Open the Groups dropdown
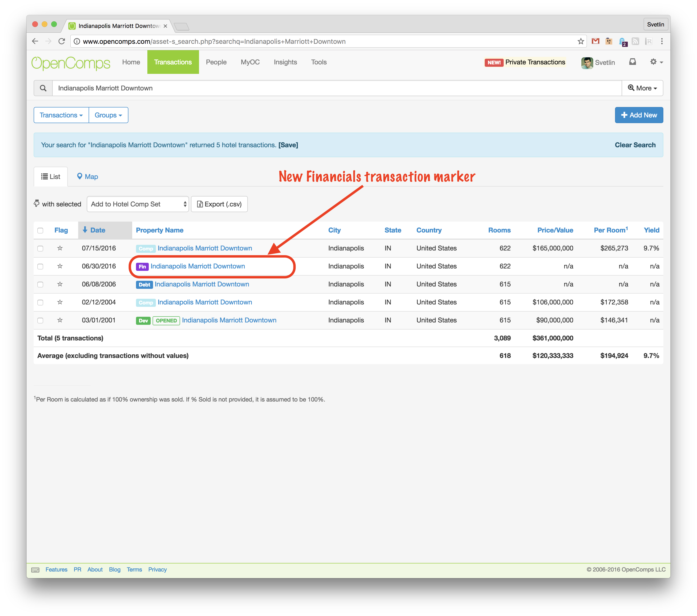This screenshot has width=697, height=616. click(x=109, y=115)
